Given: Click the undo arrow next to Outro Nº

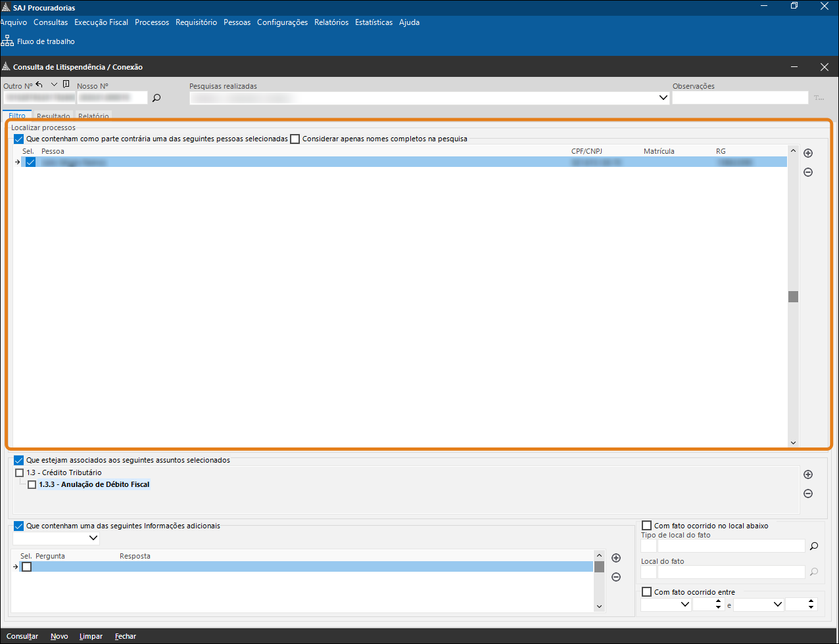Looking at the screenshot, I should point(39,85).
